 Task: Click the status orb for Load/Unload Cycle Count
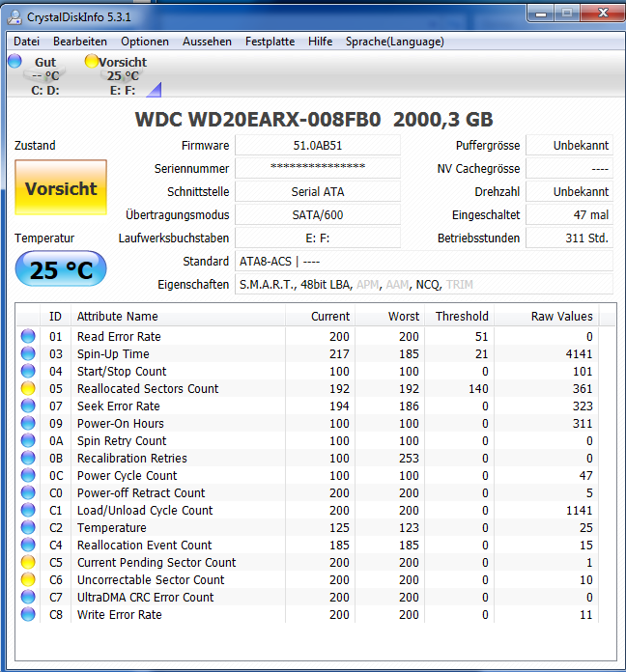28,510
